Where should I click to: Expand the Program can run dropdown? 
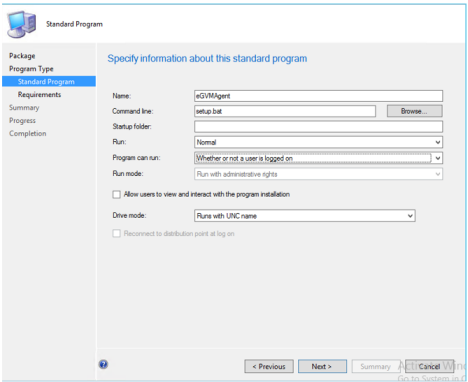tap(318, 158)
